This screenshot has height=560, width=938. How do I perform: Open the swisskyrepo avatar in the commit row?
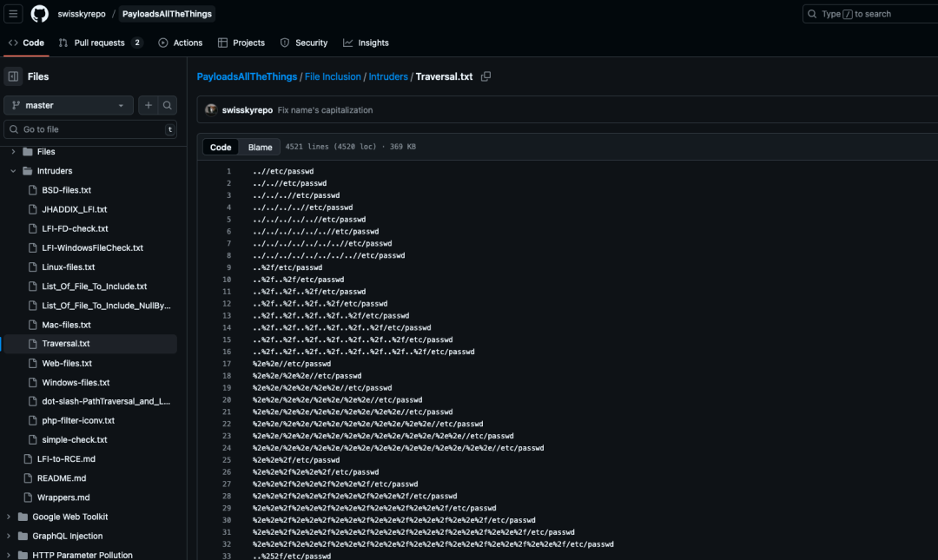(x=210, y=110)
